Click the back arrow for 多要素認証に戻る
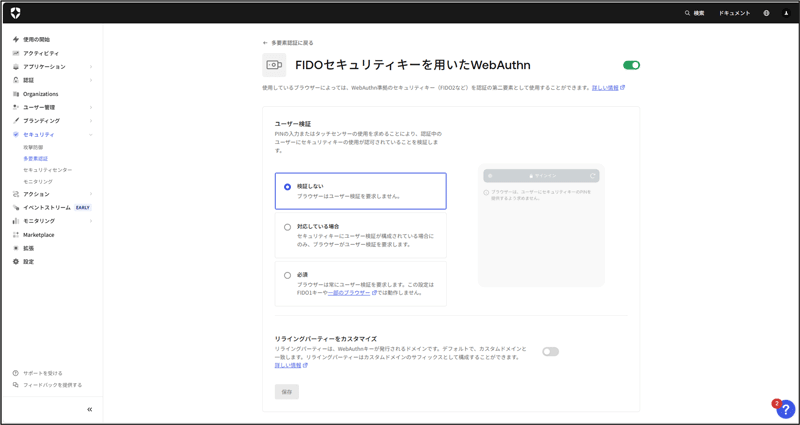The width and height of the screenshot is (800, 425). (x=265, y=43)
